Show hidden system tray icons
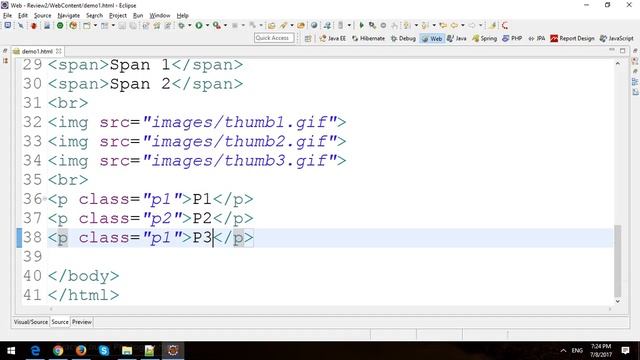 coord(563,351)
